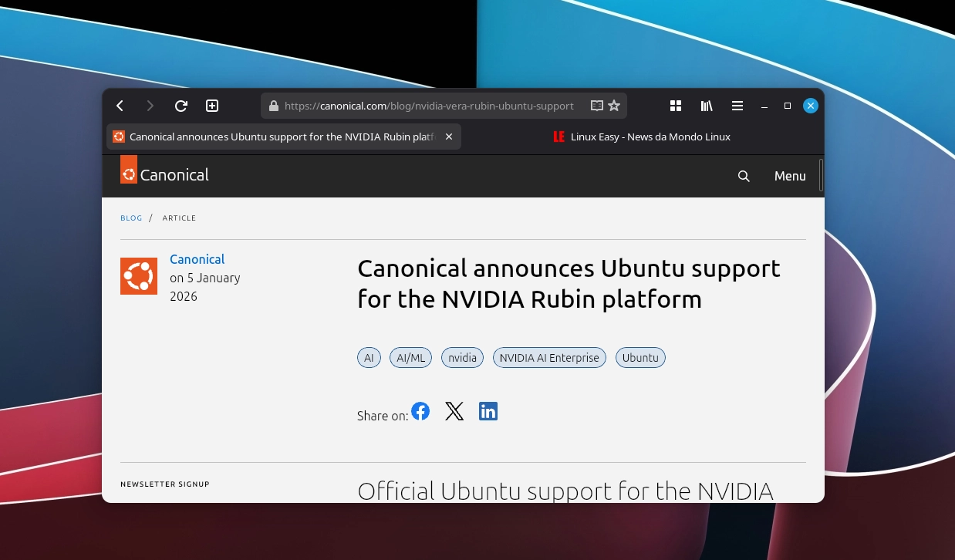Open the browser Library panel
This screenshot has width=955, height=560.
pyautogui.click(x=706, y=106)
